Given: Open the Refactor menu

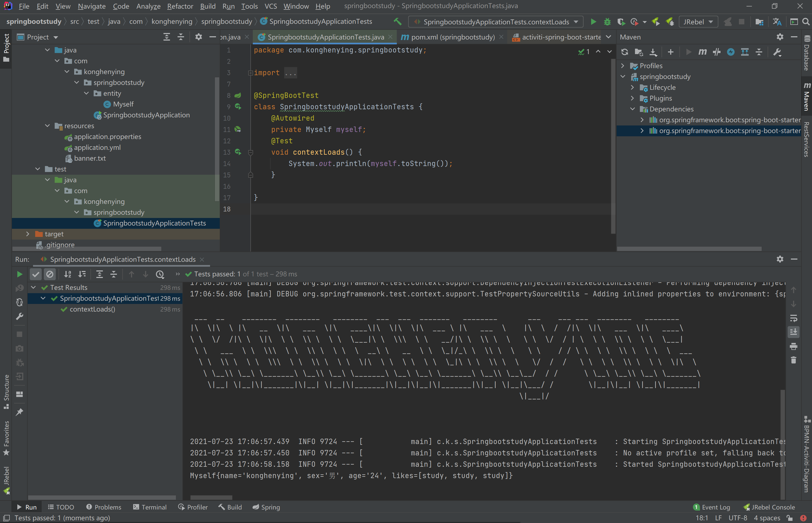Looking at the screenshot, I should (180, 6).
